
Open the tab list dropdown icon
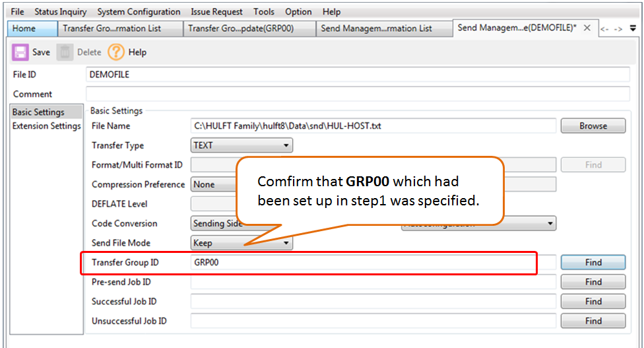[633, 28]
